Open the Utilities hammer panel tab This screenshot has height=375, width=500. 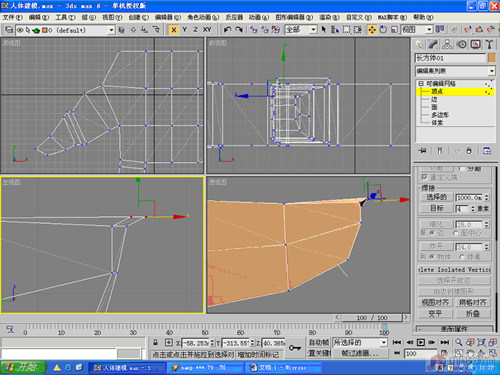489,44
